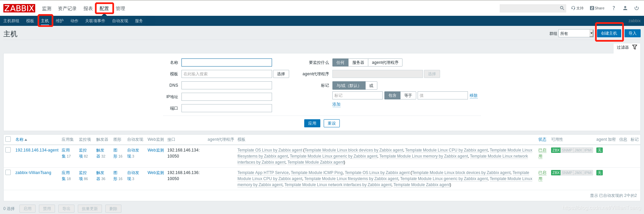The image size is (644, 214).
Task: Open Template Module ICMP Ping link
Action: tap(317, 173)
